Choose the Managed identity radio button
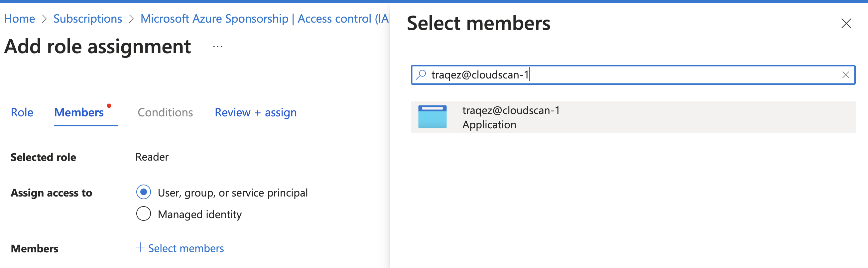This screenshot has width=868, height=268. [x=144, y=214]
